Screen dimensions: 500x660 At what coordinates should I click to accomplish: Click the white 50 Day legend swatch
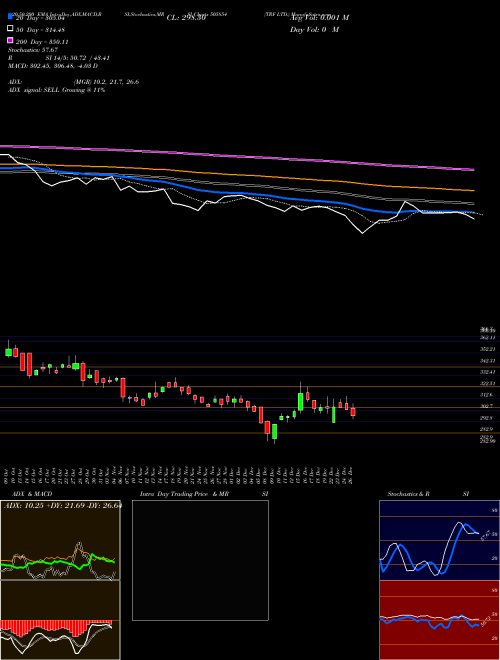pos(10,29)
